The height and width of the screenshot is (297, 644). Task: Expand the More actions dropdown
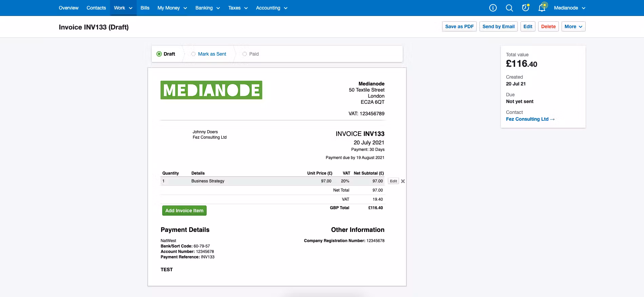(573, 26)
